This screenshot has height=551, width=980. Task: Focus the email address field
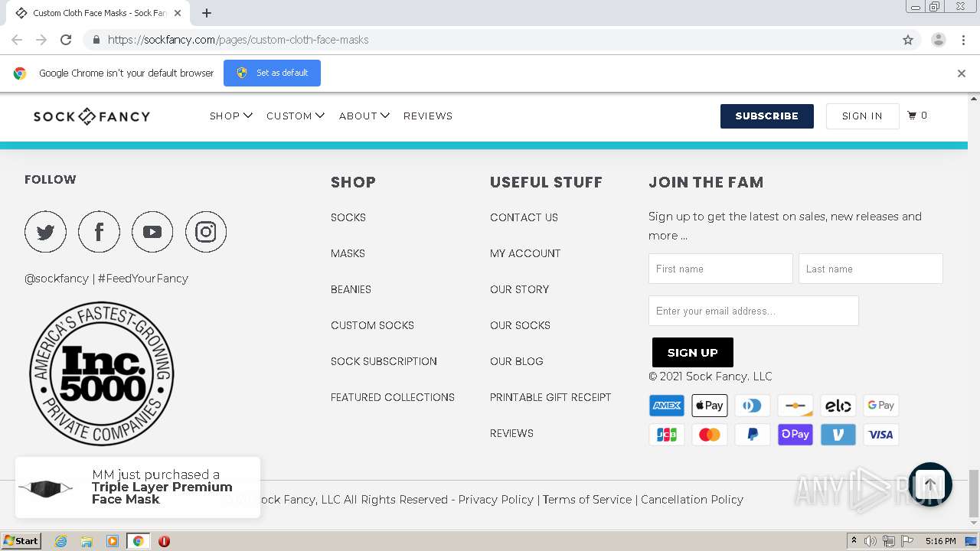pos(753,311)
